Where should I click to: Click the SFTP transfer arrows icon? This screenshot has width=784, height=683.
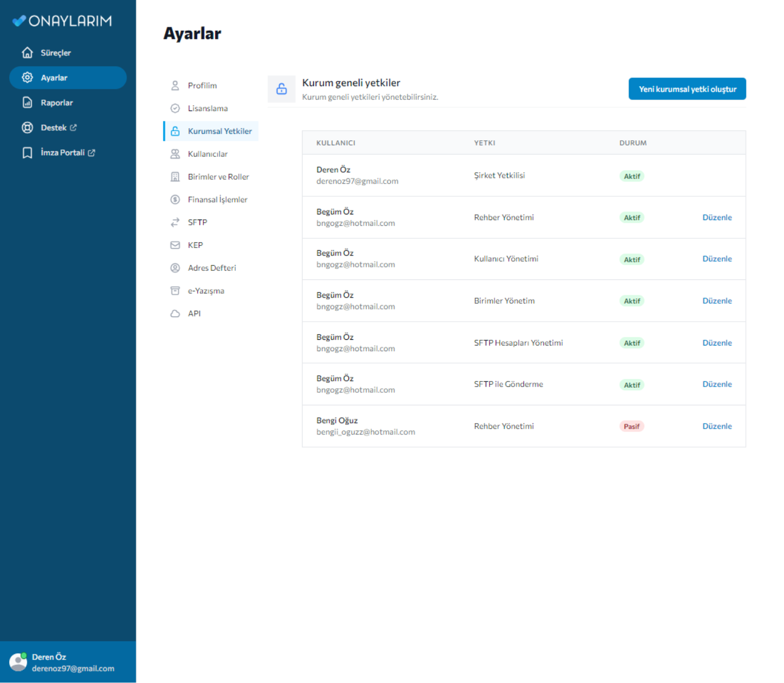(x=175, y=222)
